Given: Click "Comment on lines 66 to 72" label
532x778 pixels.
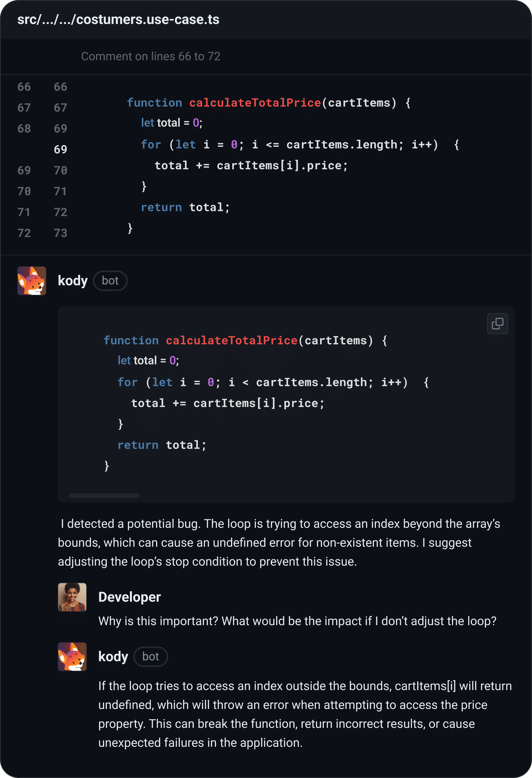Looking at the screenshot, I should (151, 56).
